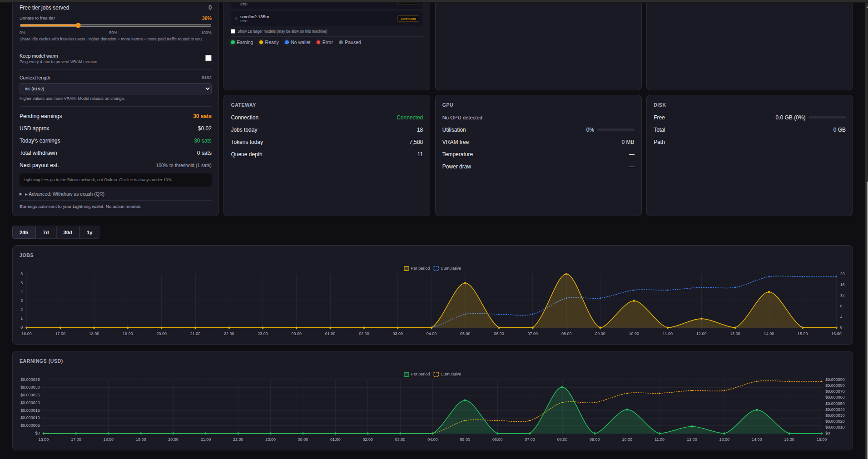Open the Context length dropdown
Screen dimensions: 868x459
pyautogui.click(x=115, y=89)
